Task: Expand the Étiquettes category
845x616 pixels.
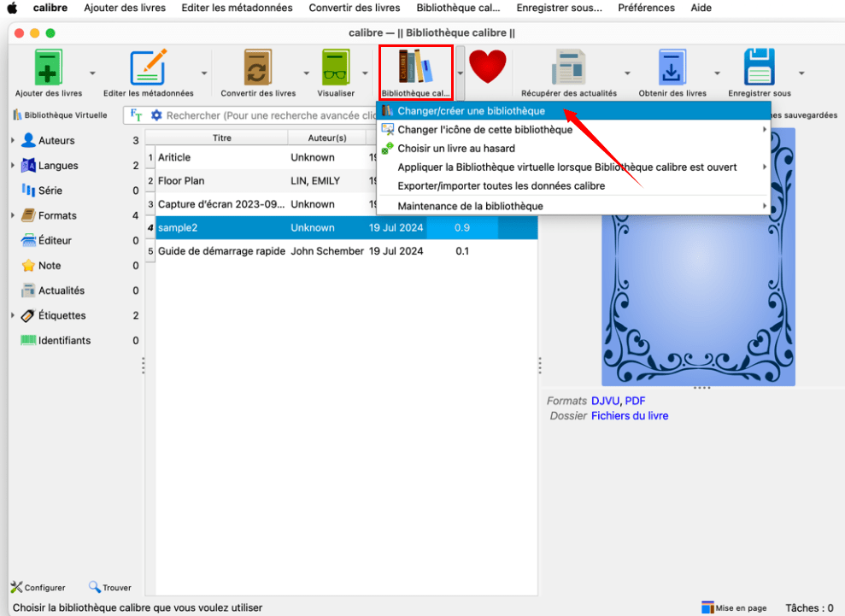Action: pos(13,315)
